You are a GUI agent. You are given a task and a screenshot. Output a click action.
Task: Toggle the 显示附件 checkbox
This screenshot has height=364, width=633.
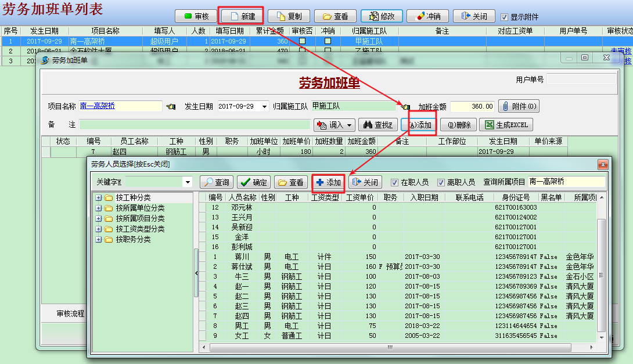504,17
